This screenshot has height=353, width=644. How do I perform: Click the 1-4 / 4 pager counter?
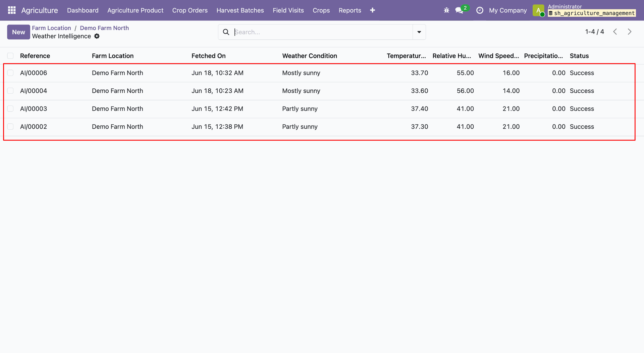594,32
